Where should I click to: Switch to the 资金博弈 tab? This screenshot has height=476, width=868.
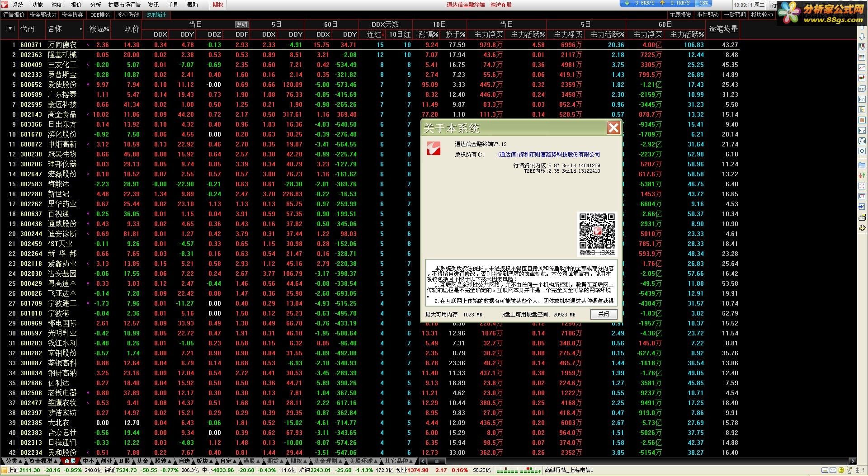[72, 15]
